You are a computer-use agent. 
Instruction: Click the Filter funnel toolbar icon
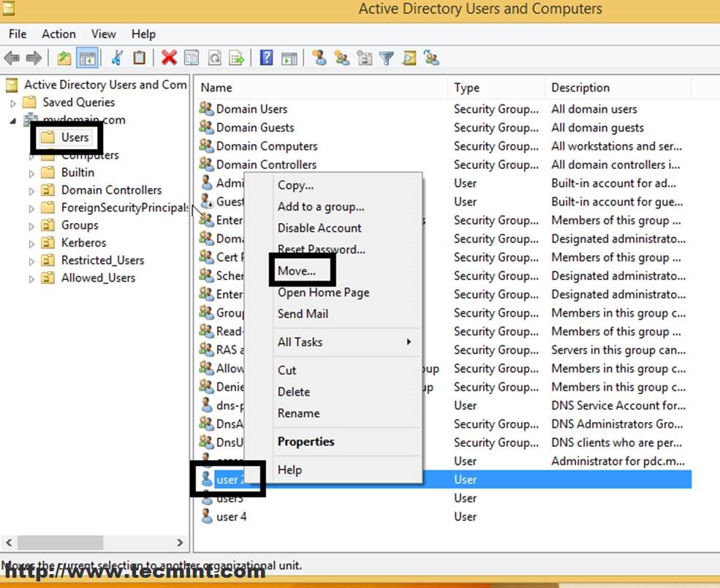(386, 58)
